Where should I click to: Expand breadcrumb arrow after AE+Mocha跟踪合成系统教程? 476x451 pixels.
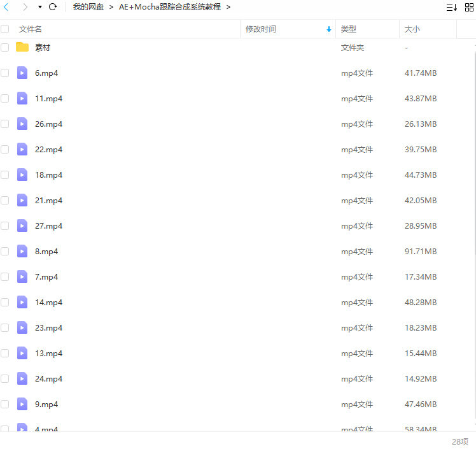(228, 7)
